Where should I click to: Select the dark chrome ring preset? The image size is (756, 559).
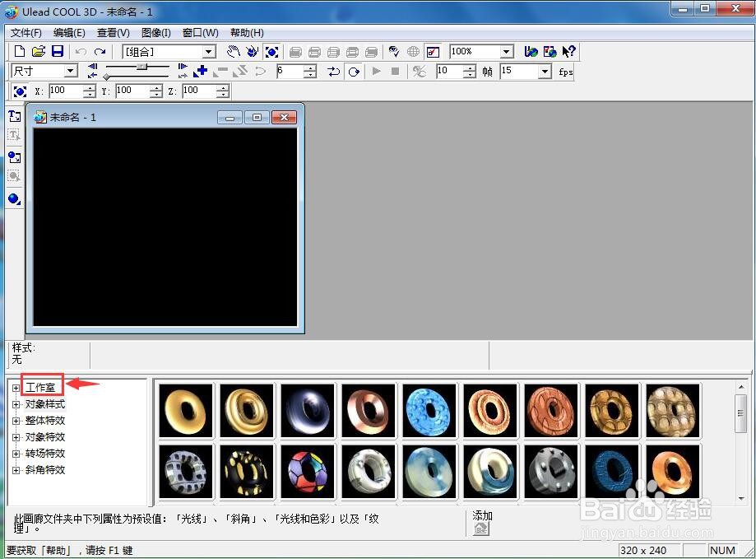click(307, 411)
